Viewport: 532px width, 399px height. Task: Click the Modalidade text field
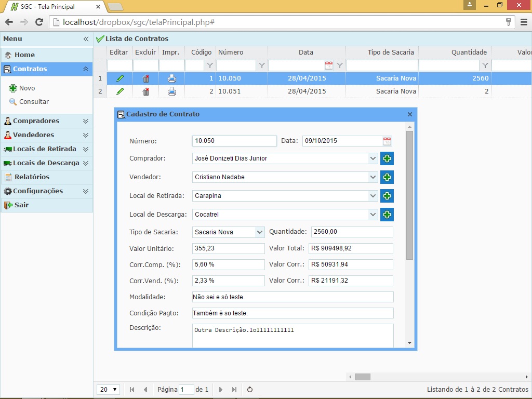(293, 297)
